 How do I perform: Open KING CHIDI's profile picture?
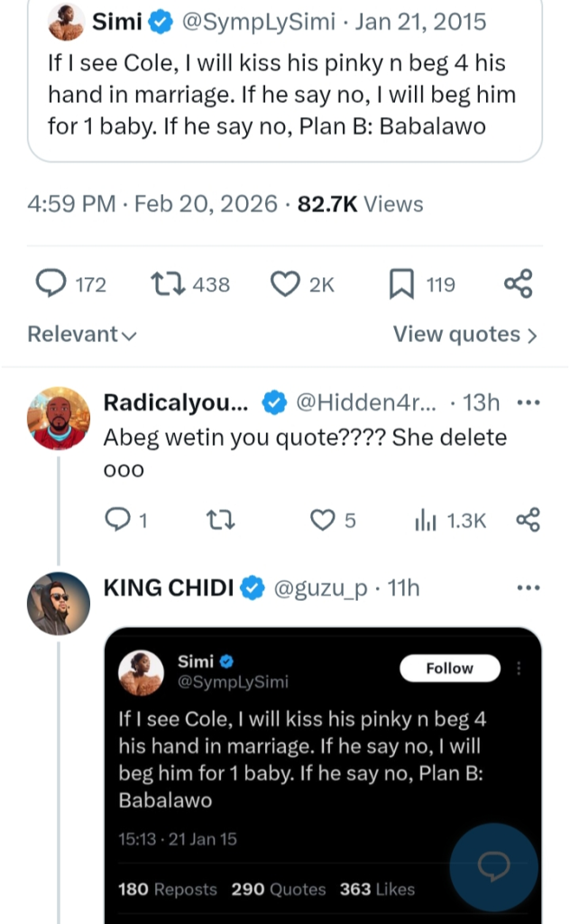click(59, 603)
